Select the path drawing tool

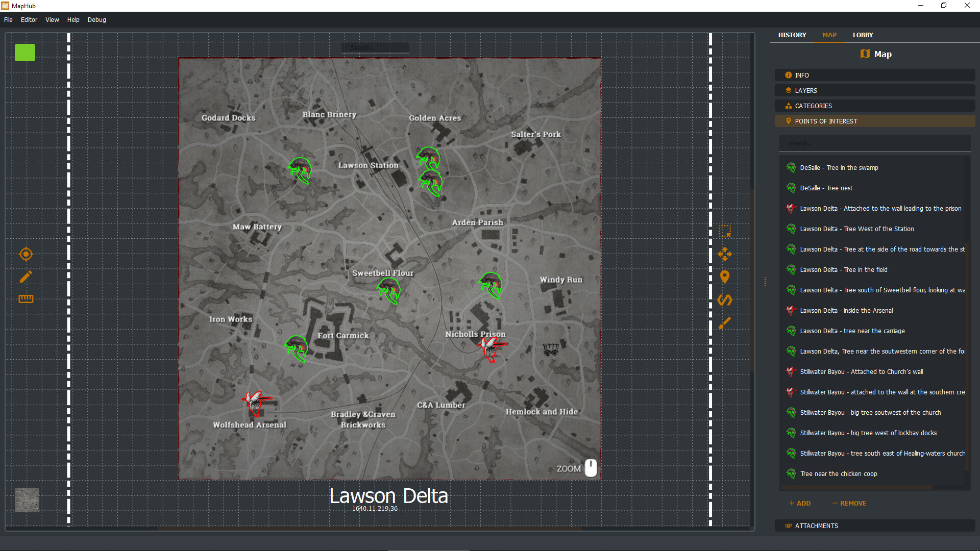[725, 300]
